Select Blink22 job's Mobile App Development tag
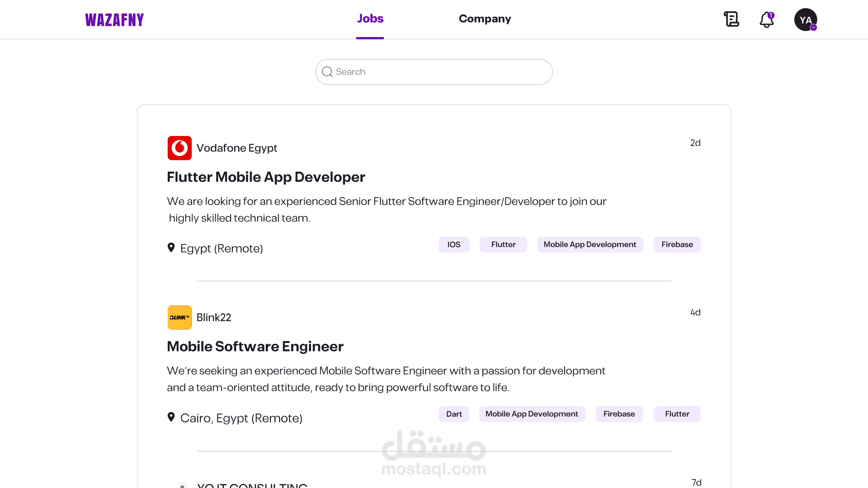The height and width of the screenshot is (488, 868). (532, 414)
